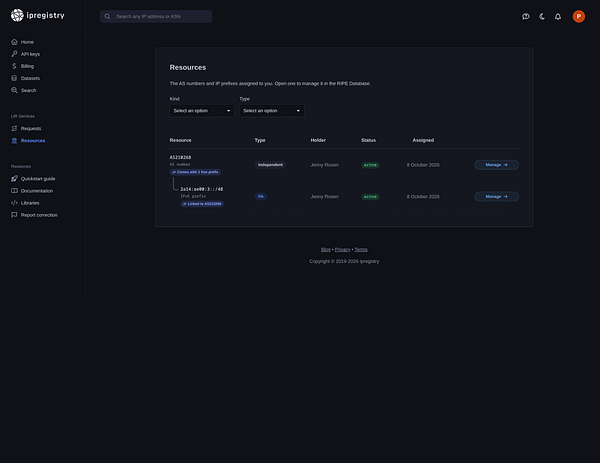The height and width of the screenshot is (463, 600).
Task: Click the Resources bank icon in sidebar
Action: (14, 140)
